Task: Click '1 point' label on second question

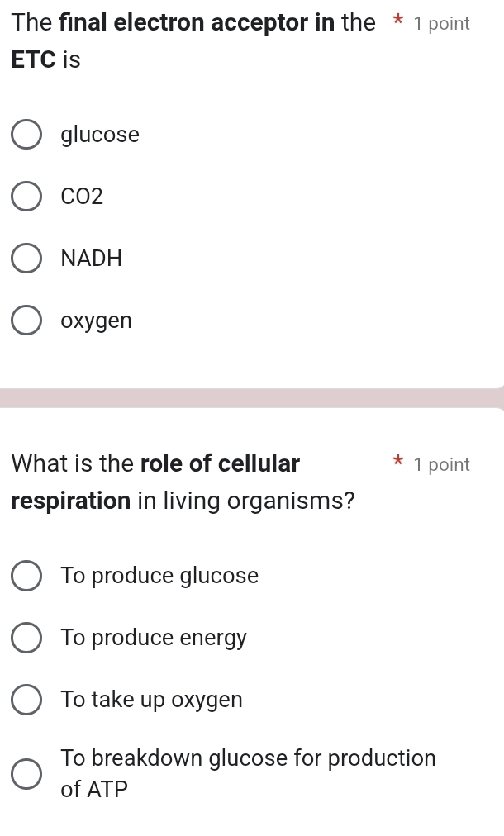Action: point(441,464)
